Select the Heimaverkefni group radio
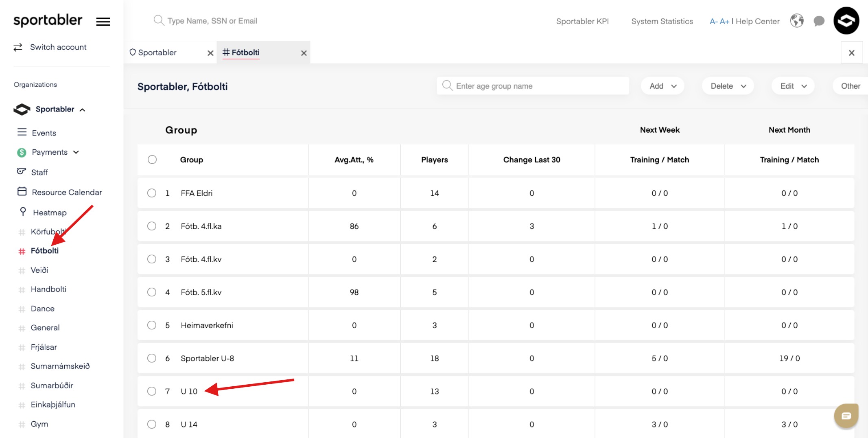868x438 pixels. click(152, 325)
